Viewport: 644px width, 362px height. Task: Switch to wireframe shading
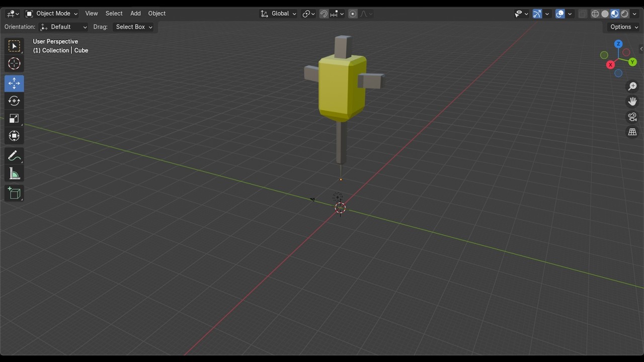click(595, 14)
